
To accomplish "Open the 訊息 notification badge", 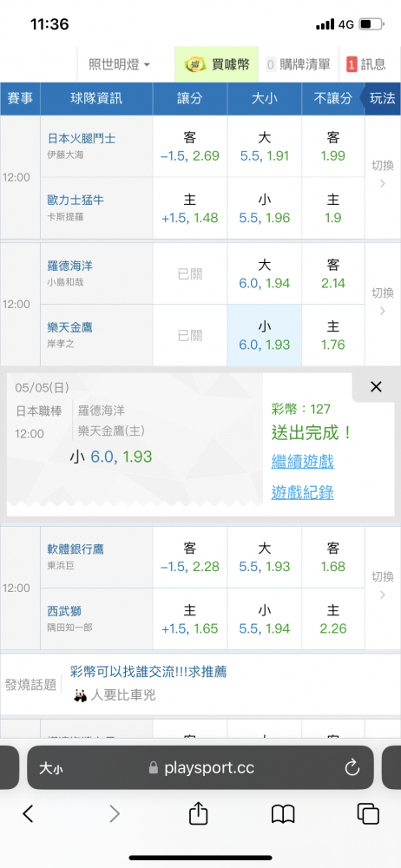I will (x=352, y=65).
